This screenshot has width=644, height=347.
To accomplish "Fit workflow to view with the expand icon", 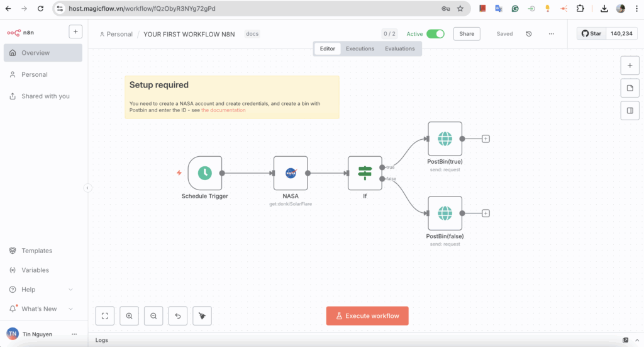I will click(105, 316).
